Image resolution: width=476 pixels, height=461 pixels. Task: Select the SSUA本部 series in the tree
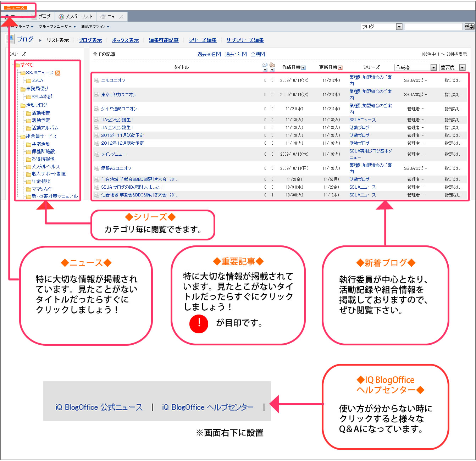coord(42,97)
